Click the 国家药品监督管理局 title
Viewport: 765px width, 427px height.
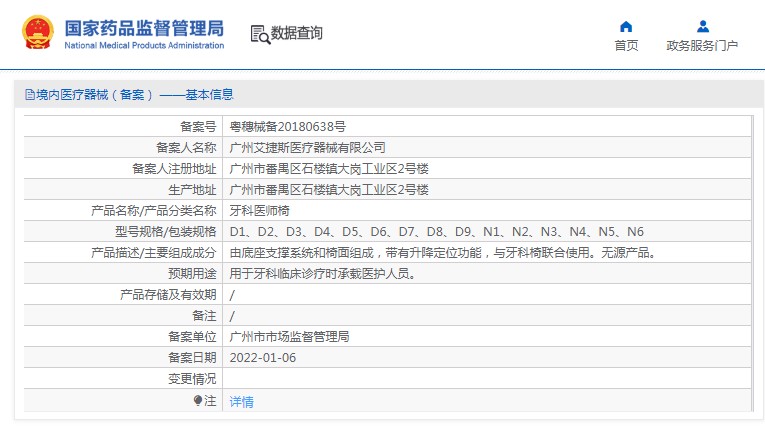coord(144,28)
